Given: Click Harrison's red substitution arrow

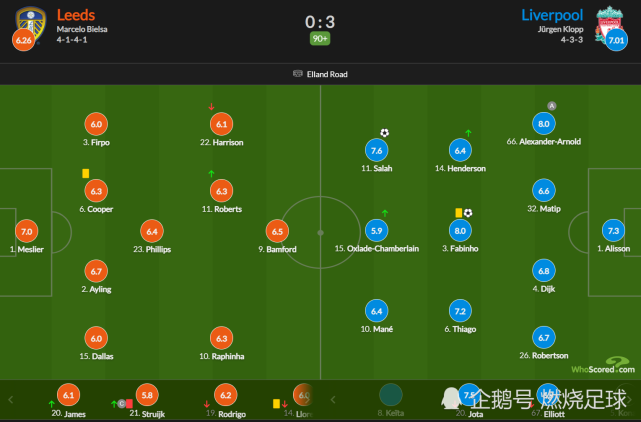Looking at the screenshot, I should tap(211, 107).
